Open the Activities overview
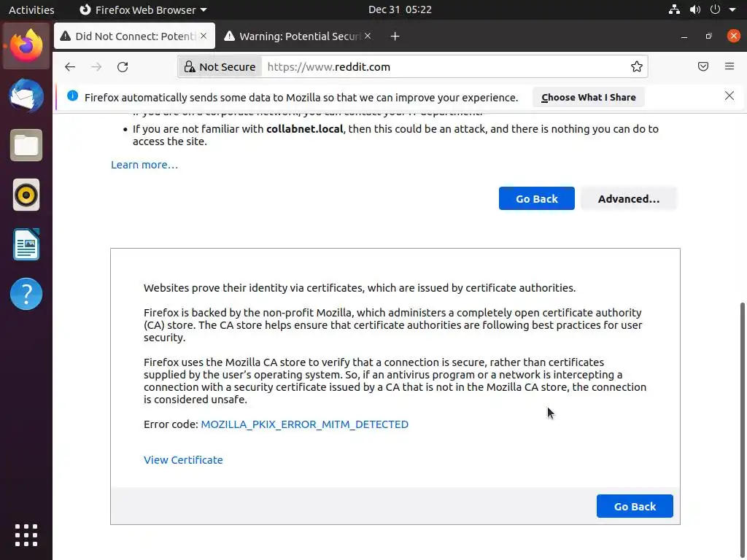This screenshot has height=560, width=747. 31,9
